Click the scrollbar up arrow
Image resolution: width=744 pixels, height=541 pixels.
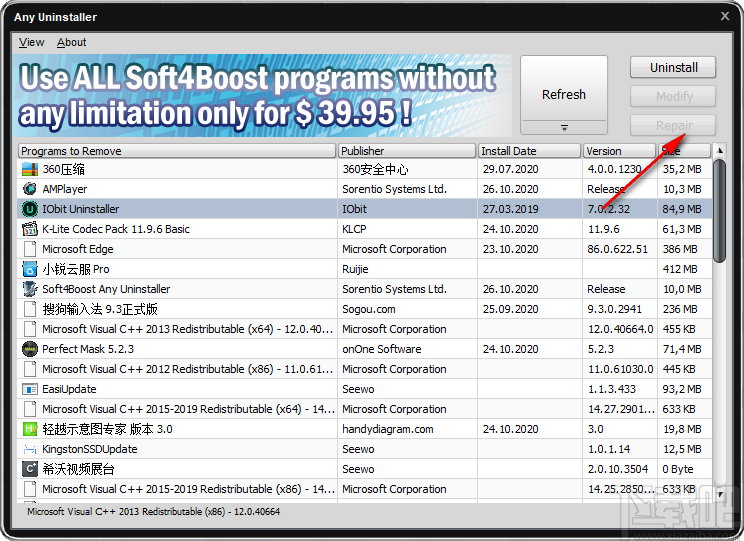pyautogui.click(x=719, y=151)
